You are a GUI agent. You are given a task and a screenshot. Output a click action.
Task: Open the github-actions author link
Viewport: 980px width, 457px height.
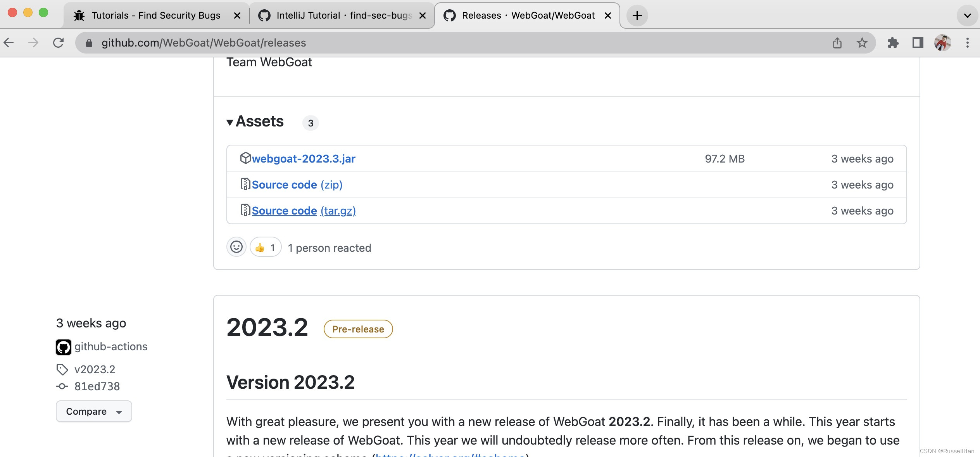pos(111,346)
